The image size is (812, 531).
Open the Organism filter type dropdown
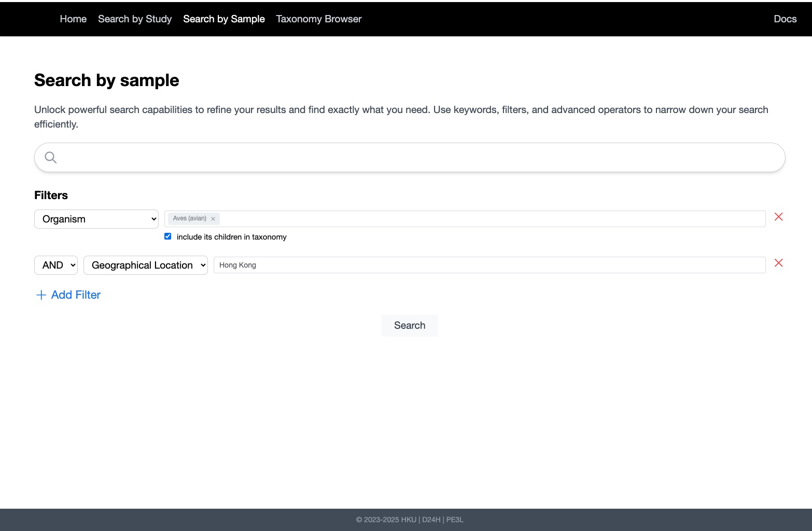coord(96,219)
